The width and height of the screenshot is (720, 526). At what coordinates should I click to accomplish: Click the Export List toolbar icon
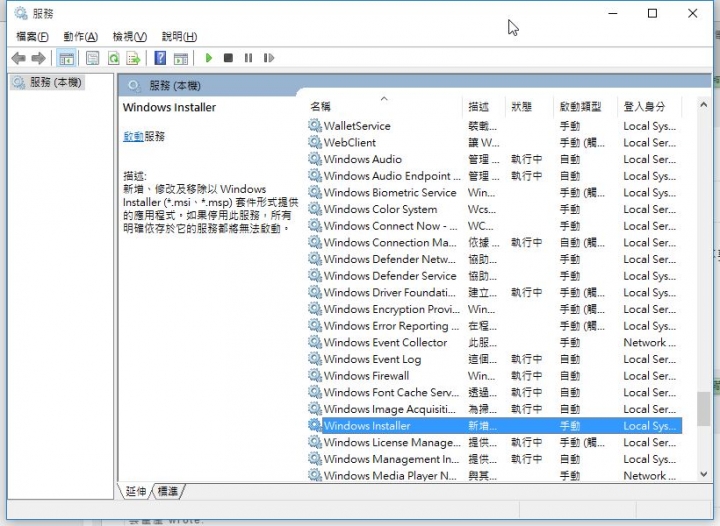tap(134, 58)
